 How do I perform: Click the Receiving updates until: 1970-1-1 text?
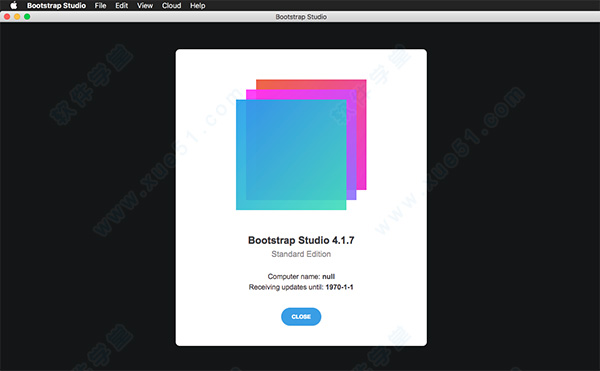[301, 287]
